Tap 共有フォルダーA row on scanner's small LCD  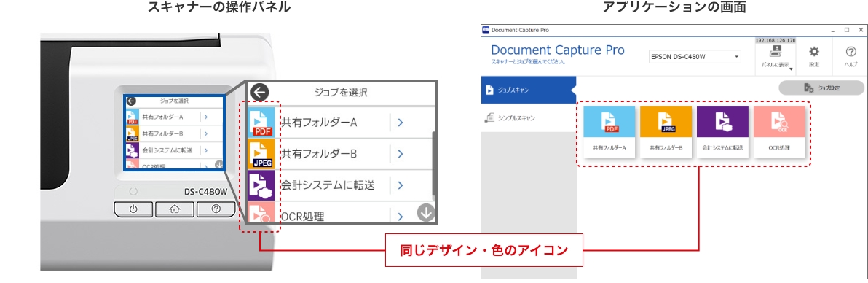174,117
